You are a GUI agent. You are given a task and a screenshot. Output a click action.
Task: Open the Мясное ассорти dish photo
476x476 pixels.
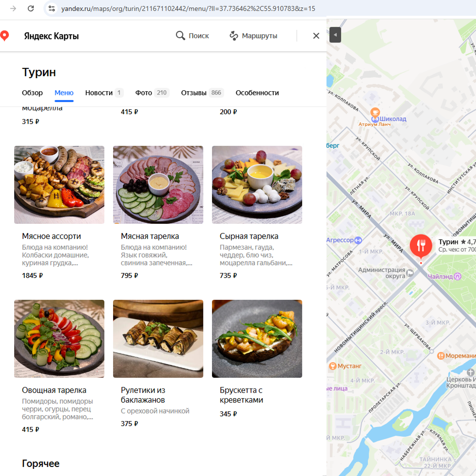pyautogui.click(x=59, y=185)
